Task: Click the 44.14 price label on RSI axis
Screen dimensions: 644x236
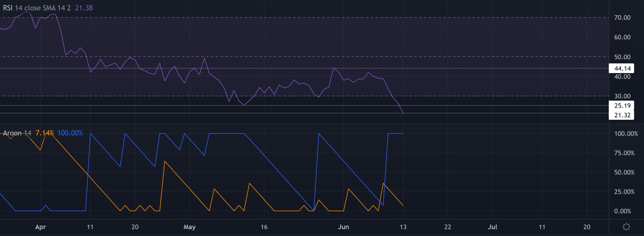Action: point(621,68)
